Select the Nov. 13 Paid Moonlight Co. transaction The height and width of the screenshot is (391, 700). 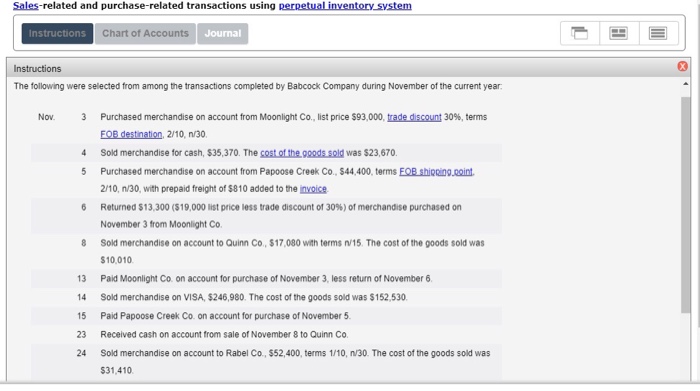[266, 279]
